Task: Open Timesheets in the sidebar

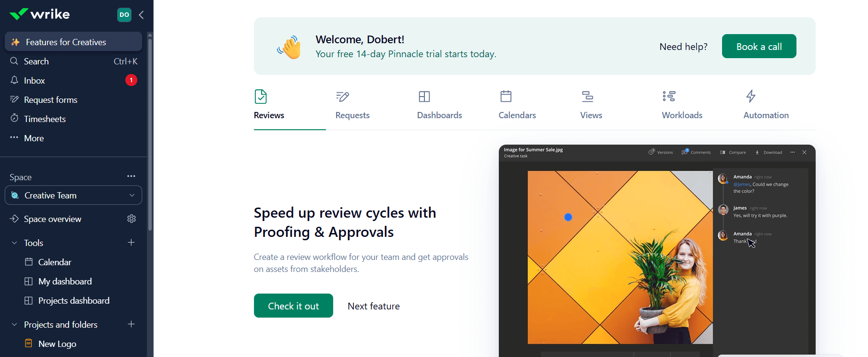Action: [x=73, y=119]
